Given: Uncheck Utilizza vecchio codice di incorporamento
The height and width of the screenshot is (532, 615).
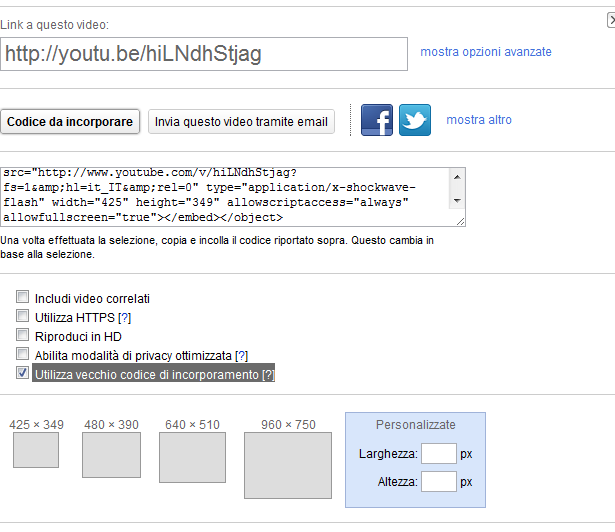Looking at the screenshot, I should (x=22, y=372).
